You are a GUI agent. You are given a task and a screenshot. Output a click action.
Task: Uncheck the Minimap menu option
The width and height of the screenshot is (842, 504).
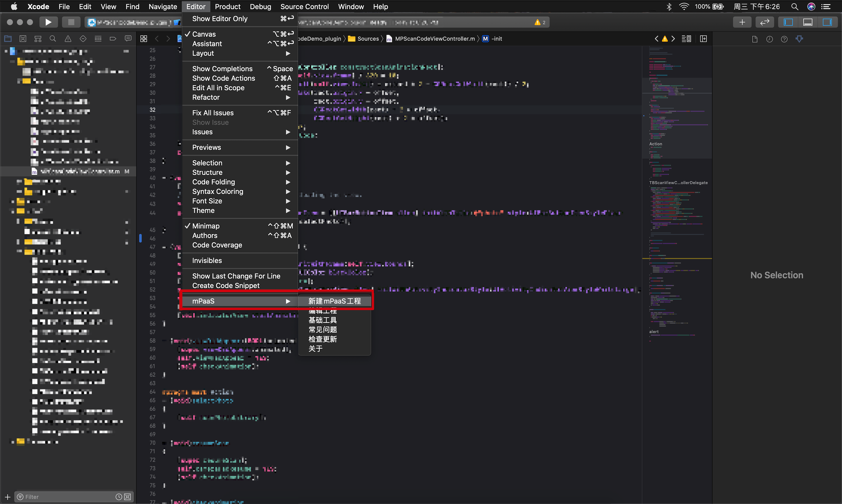point(240,226)
